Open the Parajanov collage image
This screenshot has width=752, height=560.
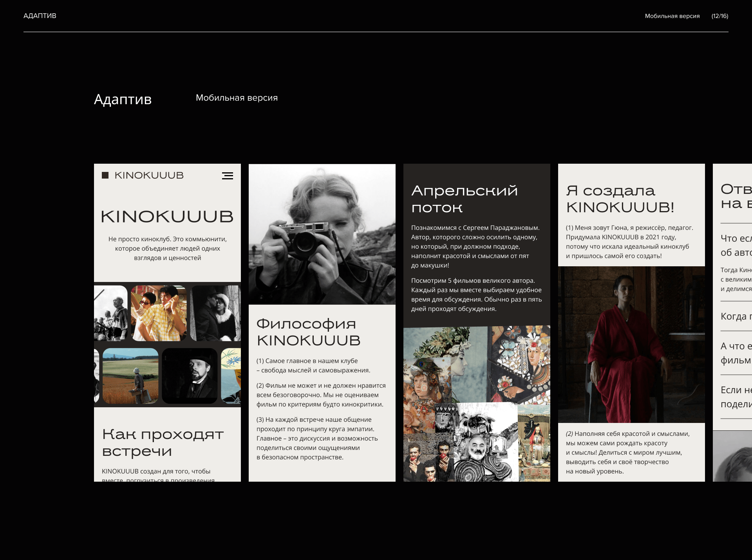pyautogui.click(x=477, y=403)
